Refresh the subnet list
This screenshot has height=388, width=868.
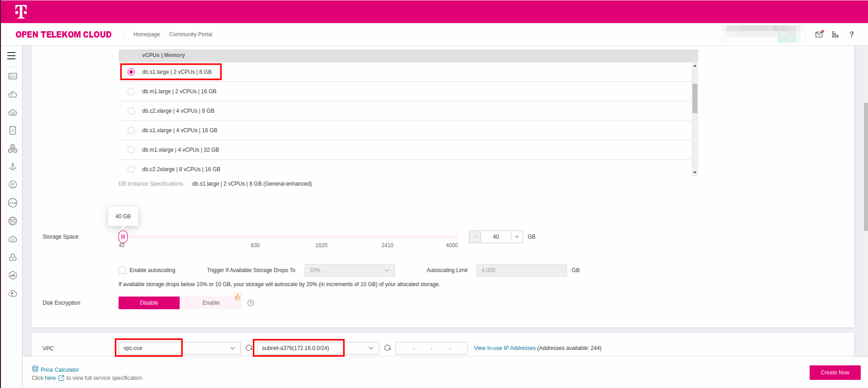pyautogui.click(x=387, y=348)
